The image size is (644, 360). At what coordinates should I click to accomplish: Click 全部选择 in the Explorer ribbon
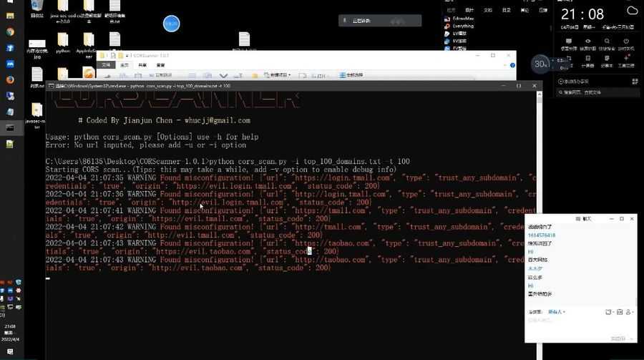352,75
